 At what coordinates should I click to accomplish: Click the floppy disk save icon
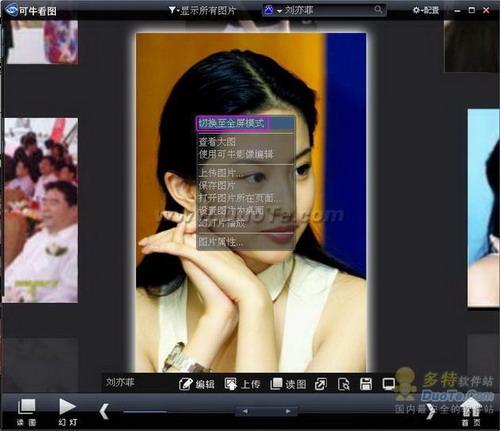366,384
